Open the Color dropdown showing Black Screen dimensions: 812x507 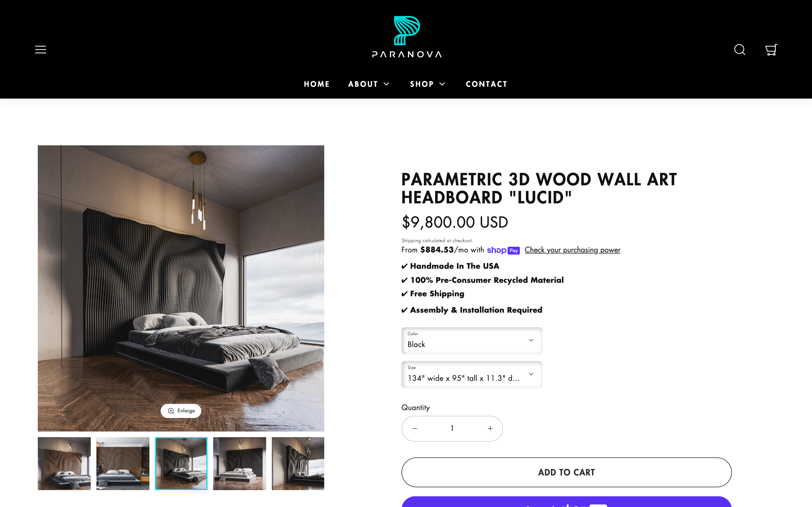[x=471, y=341]
